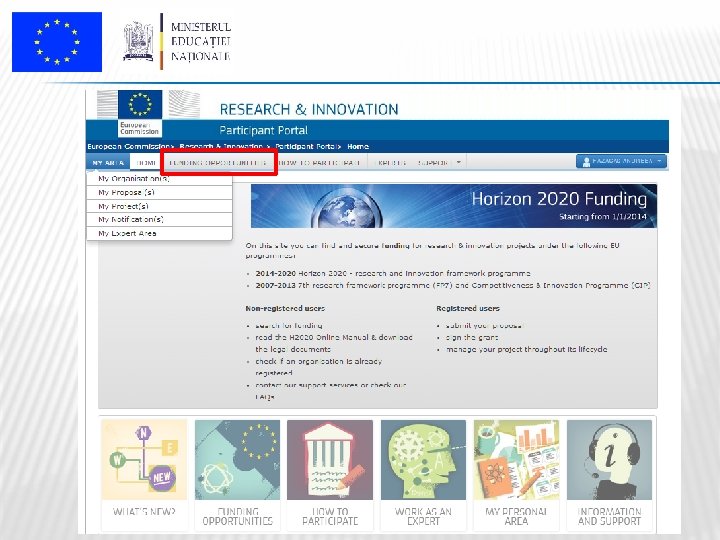Expand the Support menu arrow
The height and width of the screenshot is (540, 720).
[x=458, y=162]
